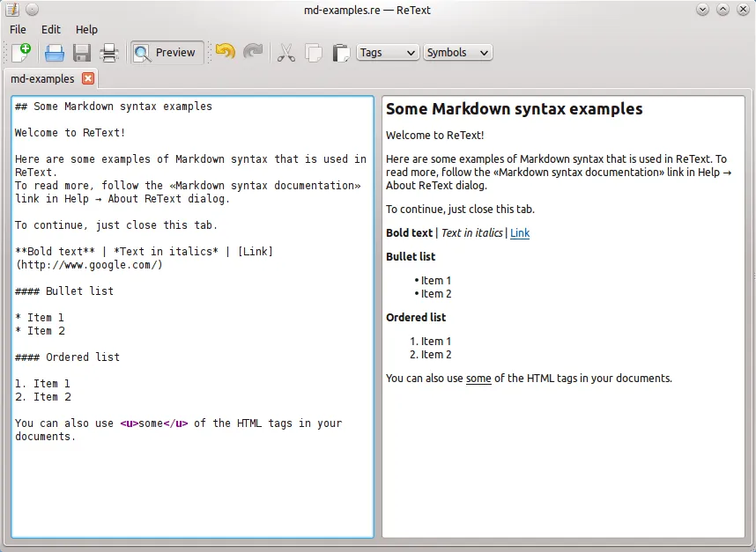The height and width of the screenshot is (552, 756).
Task: Cut the selected text
Action: (285, 52)
